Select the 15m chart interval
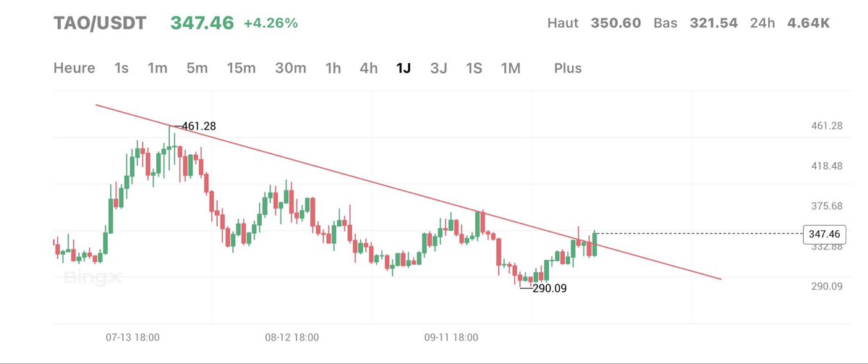 pos(241,68)
